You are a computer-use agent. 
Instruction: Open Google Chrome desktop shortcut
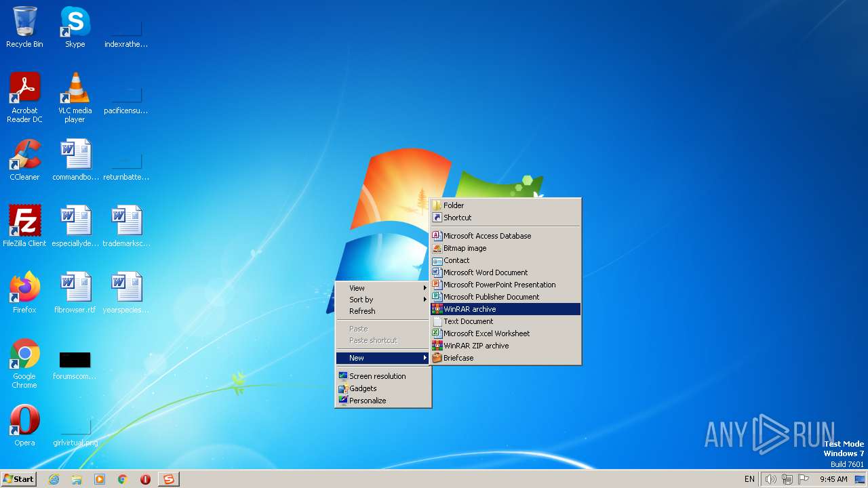[24, 363]
